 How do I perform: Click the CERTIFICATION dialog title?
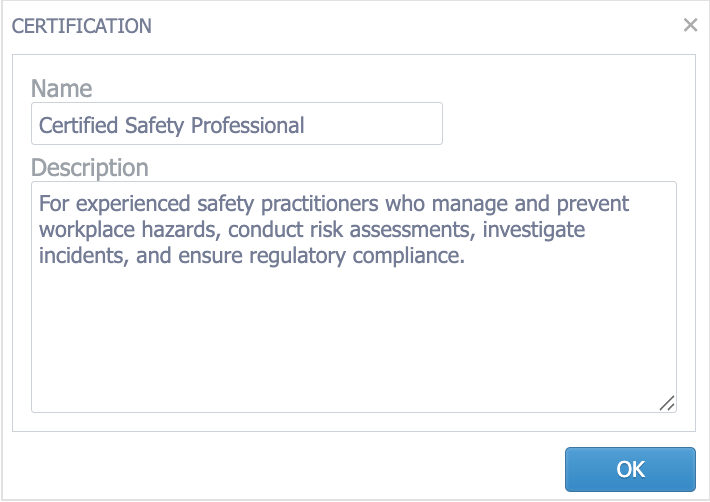[x=82, y=26]
